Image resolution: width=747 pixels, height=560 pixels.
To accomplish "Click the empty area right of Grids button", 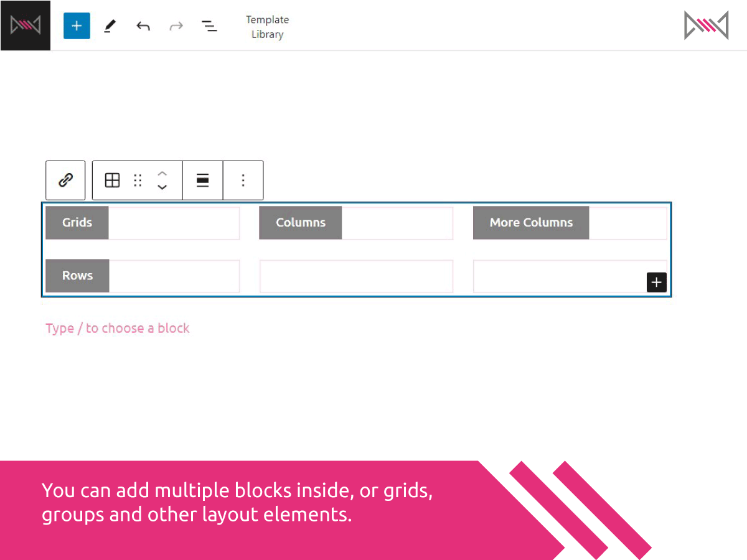I will coord(174,223).
